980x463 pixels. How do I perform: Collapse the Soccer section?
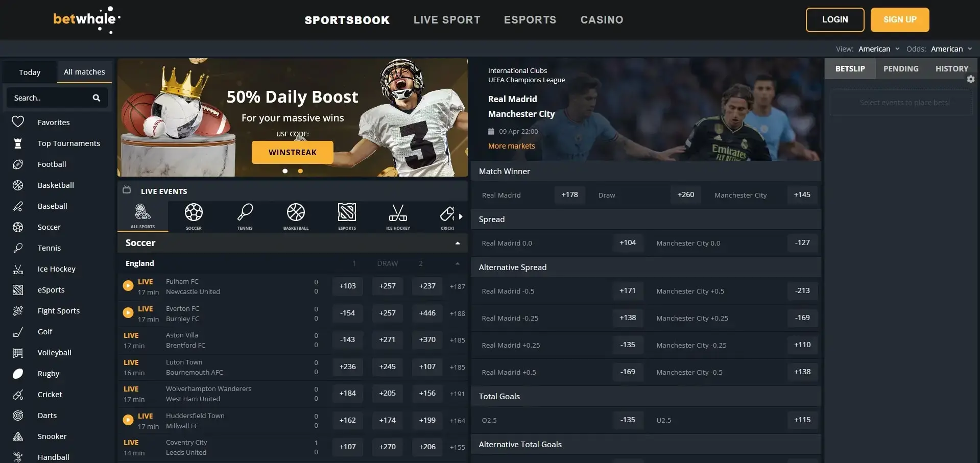pos(457,243)
